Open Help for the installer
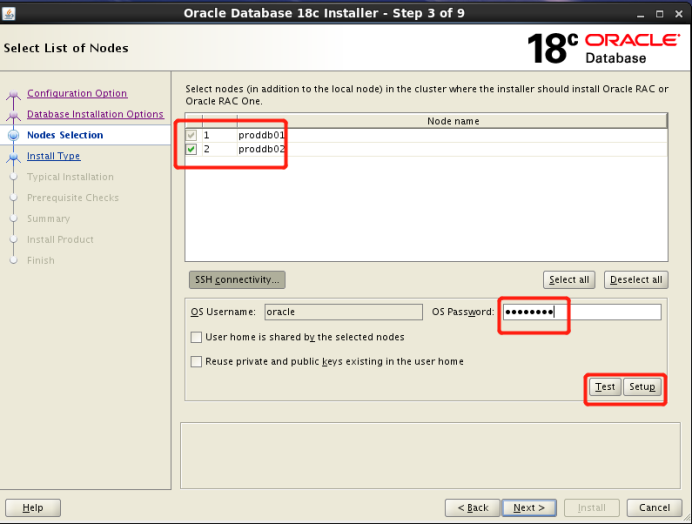 [x=33, y=508]
